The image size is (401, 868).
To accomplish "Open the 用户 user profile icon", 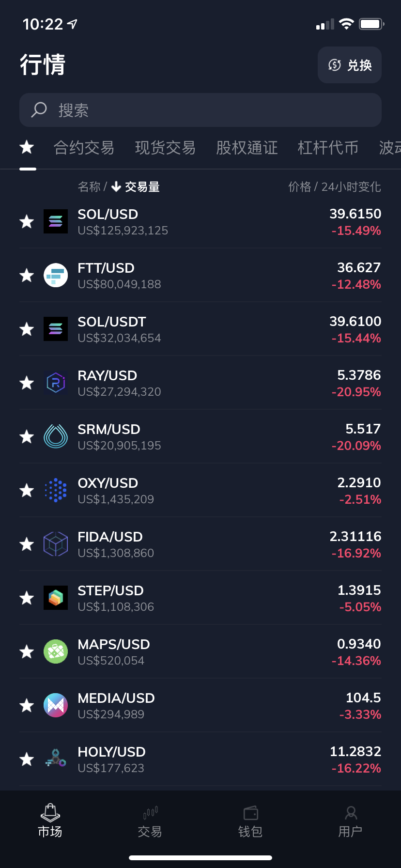I will point(351,812).
